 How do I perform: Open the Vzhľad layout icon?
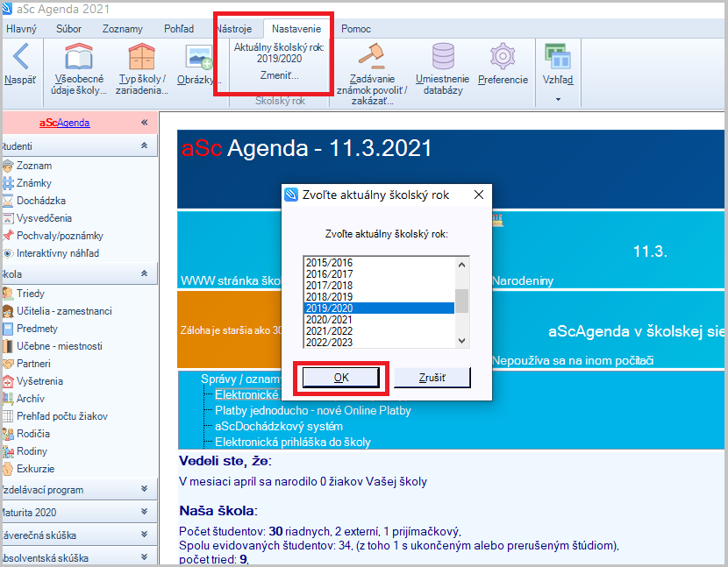558,56
